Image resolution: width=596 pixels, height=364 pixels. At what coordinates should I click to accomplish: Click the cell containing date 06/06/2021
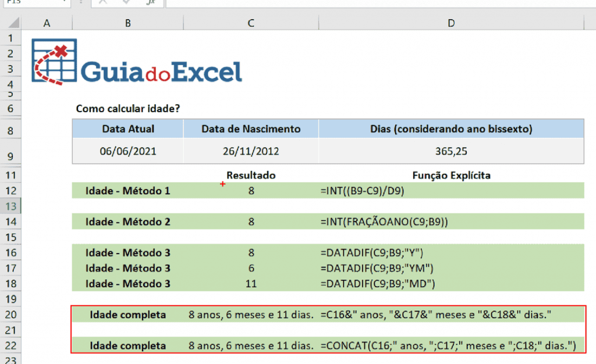coord(127,150)
